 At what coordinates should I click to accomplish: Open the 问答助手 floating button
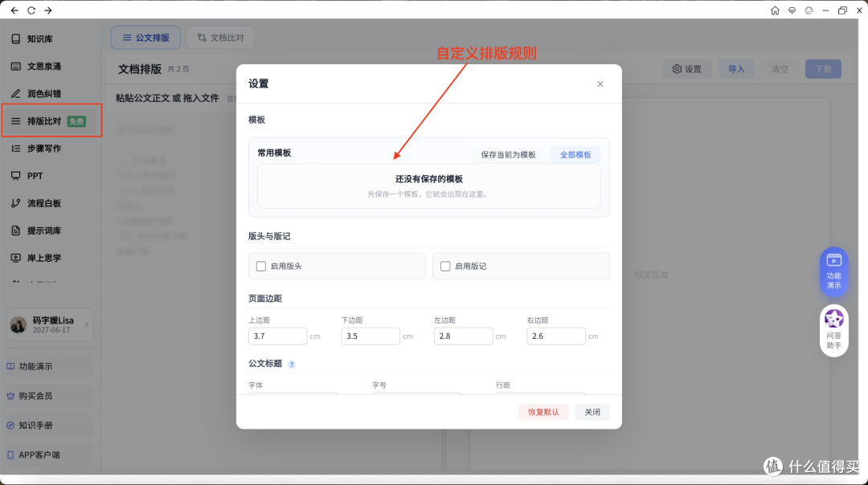coord(833,331)
